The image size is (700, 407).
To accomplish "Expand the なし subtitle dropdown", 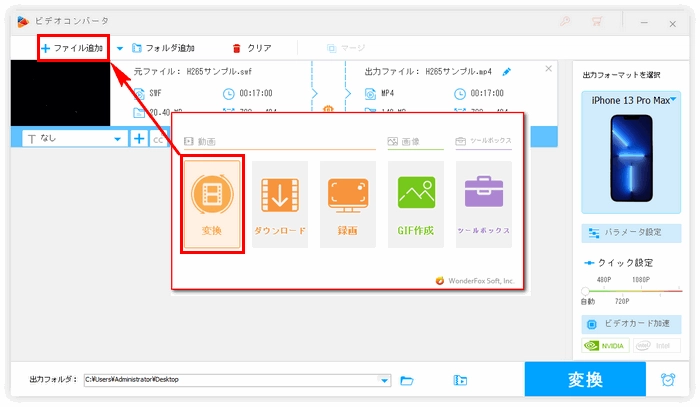I will pos(117,139).
